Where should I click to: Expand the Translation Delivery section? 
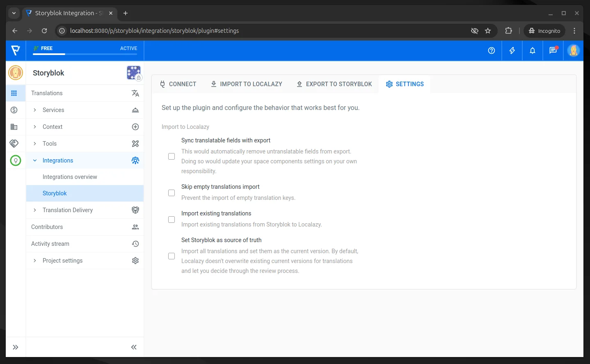click(x=68, y=210)
